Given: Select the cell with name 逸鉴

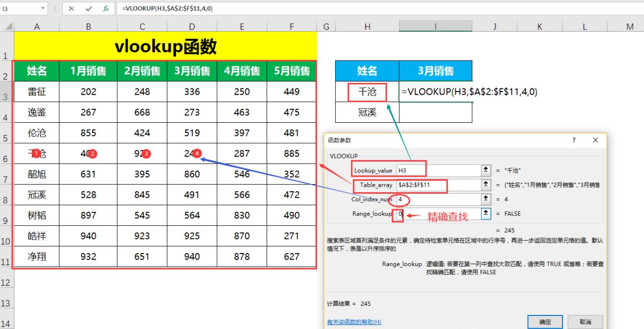Looking at the screenshot, I should (x=37, y=113).
